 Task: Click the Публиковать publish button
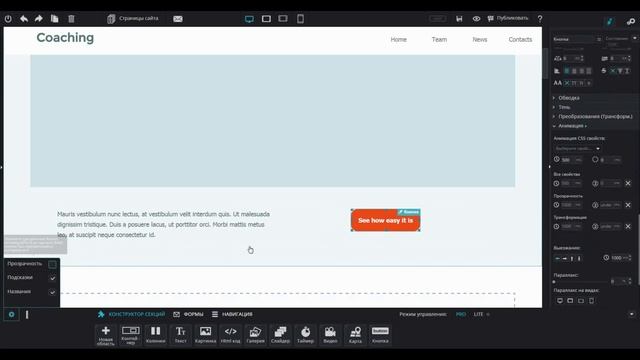pyautogui.click(x=508, y=19)
